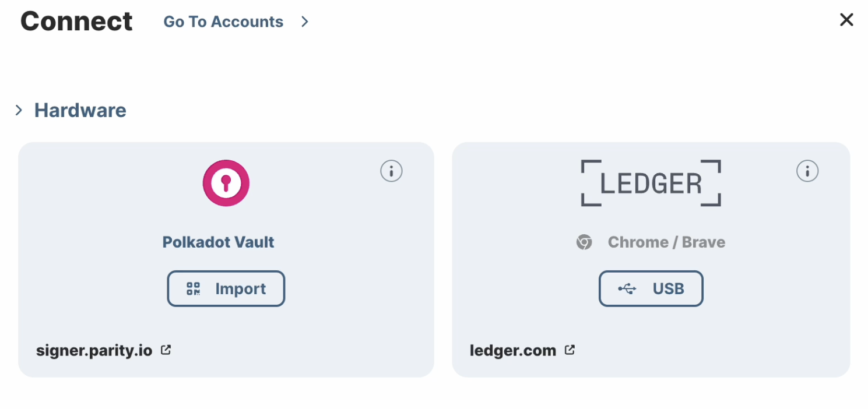Select the Polkadot Vault label
The width and height of the screenshot is (868, 409).
(x=219, y=242)
